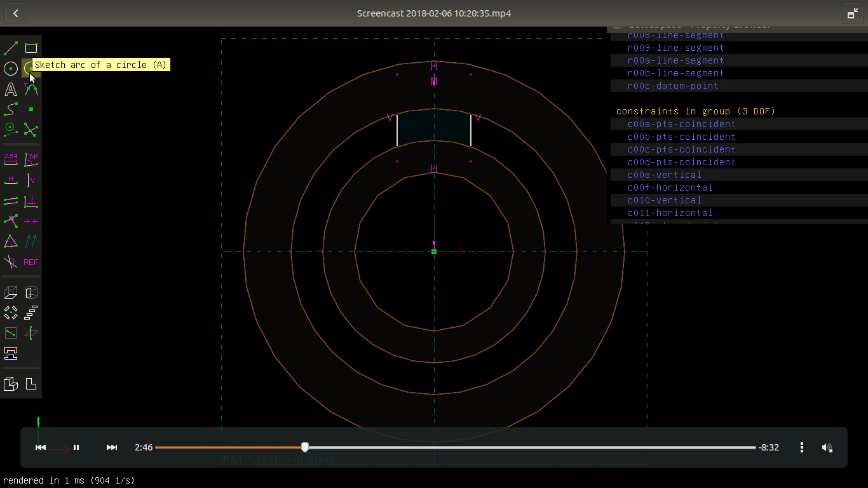
Task: Apply horizontal constraint tool
Action: click(11, 180)
